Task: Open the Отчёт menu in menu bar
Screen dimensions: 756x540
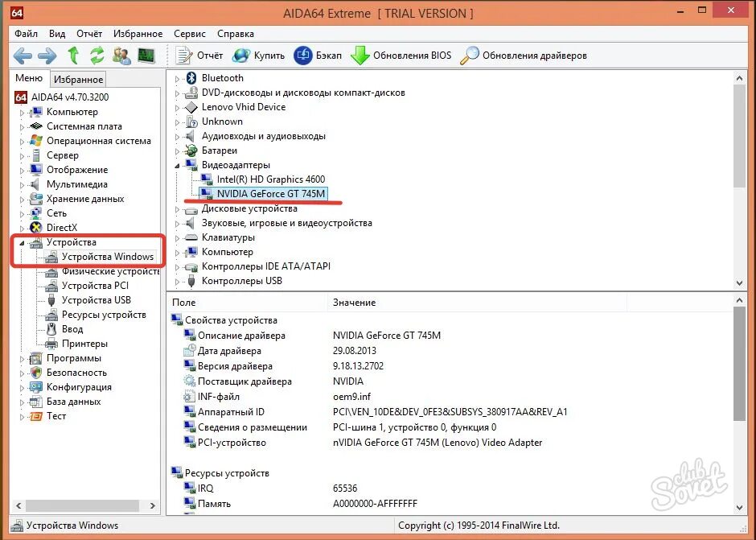Action: pos(89,34)
